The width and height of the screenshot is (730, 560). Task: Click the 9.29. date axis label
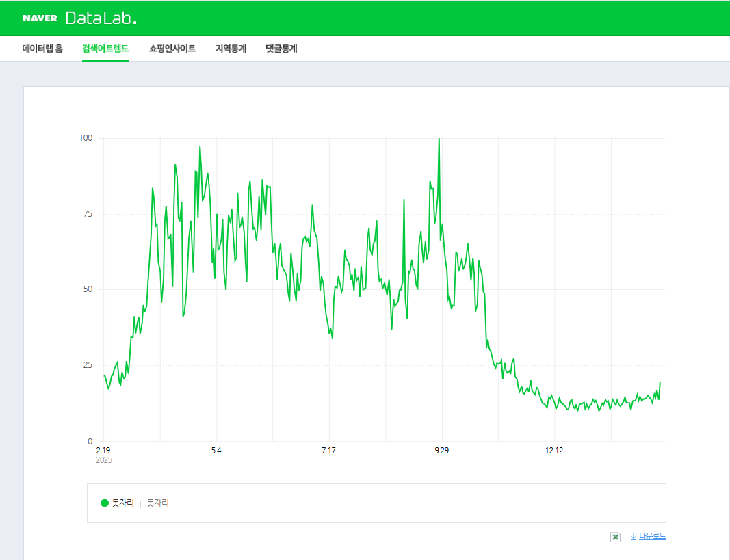pos(443,450)
